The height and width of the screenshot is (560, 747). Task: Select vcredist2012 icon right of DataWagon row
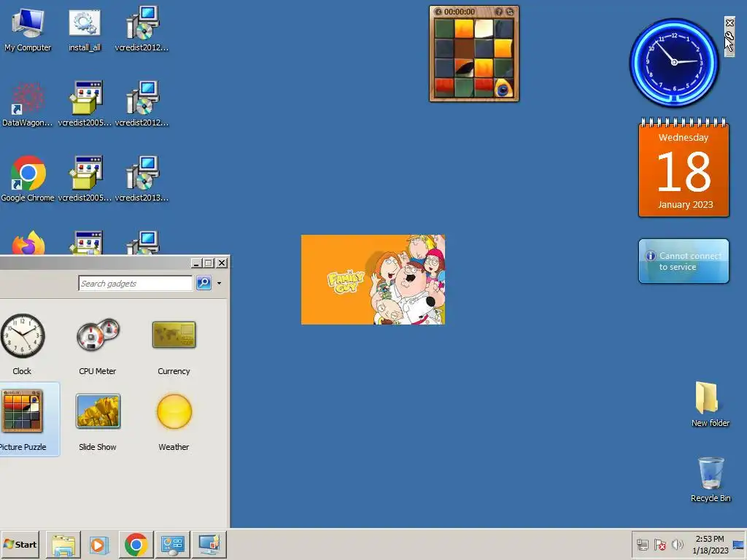(142, 104)
